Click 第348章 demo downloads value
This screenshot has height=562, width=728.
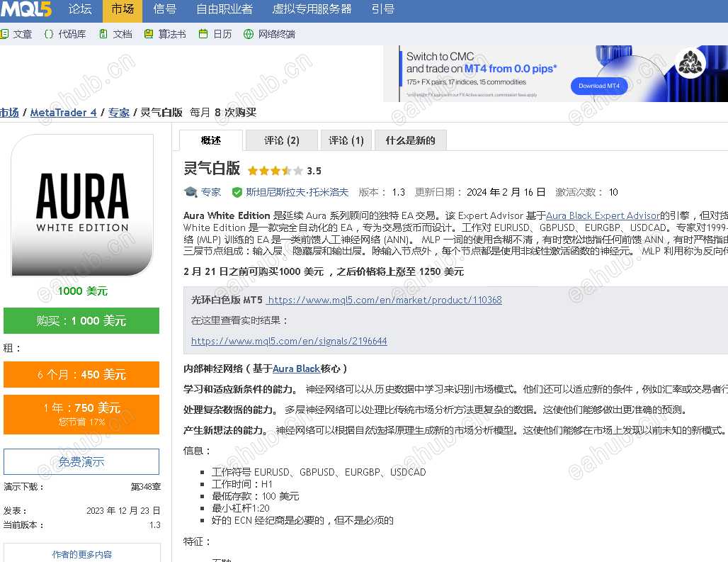pos(146,487)
